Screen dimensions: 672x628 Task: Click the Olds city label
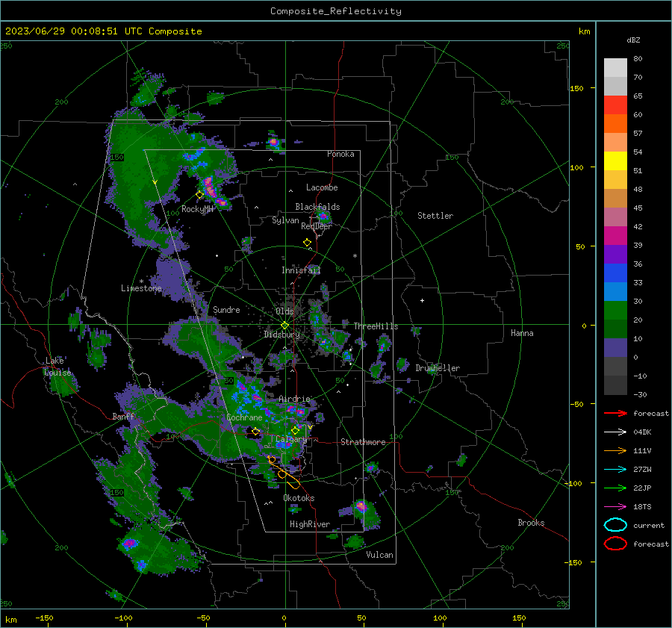tap(284, 311)
